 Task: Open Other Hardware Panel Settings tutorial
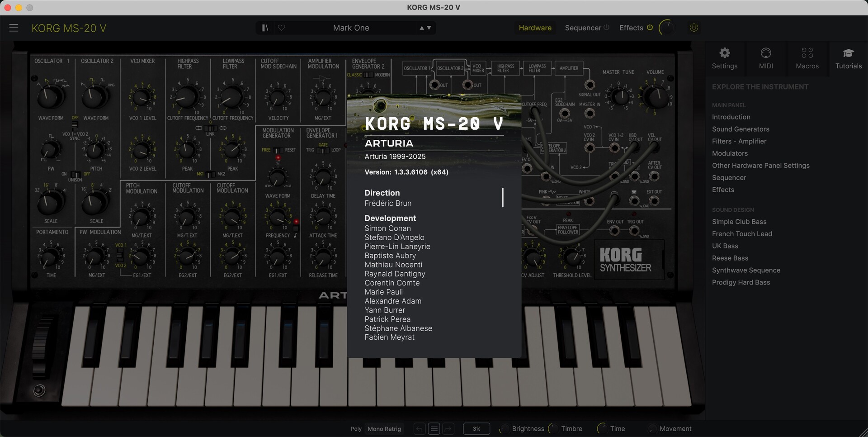[761, 166]
